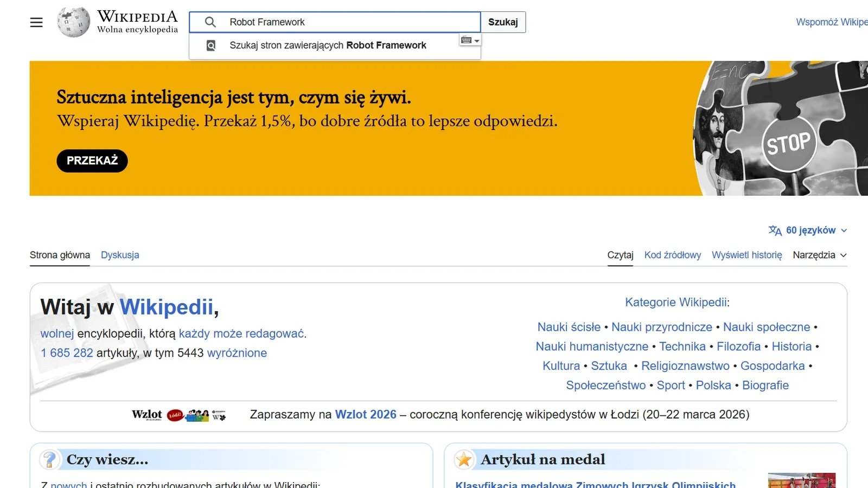Click the Wzlot conference logo image

(179, 415)
